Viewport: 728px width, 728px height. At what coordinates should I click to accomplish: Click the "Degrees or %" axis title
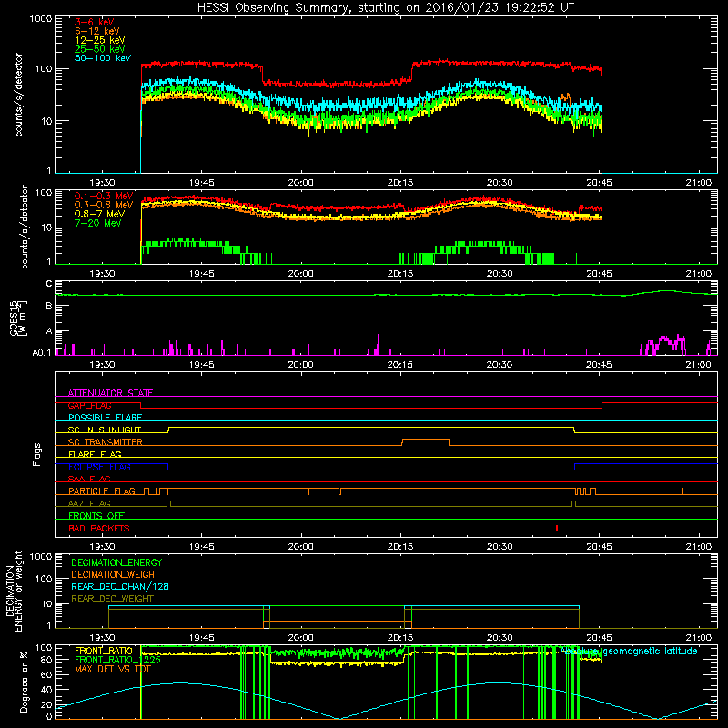(x=24, y=682)
